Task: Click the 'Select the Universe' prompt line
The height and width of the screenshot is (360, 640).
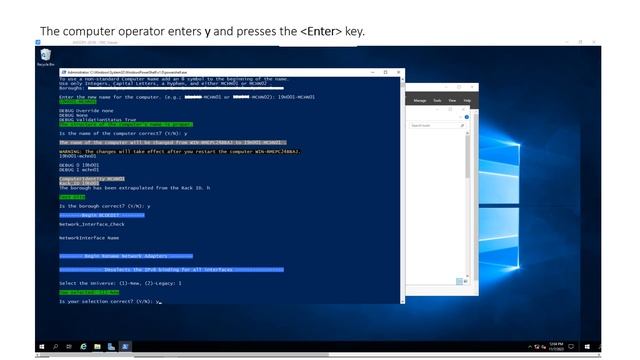Action: [x=120, y=283]
